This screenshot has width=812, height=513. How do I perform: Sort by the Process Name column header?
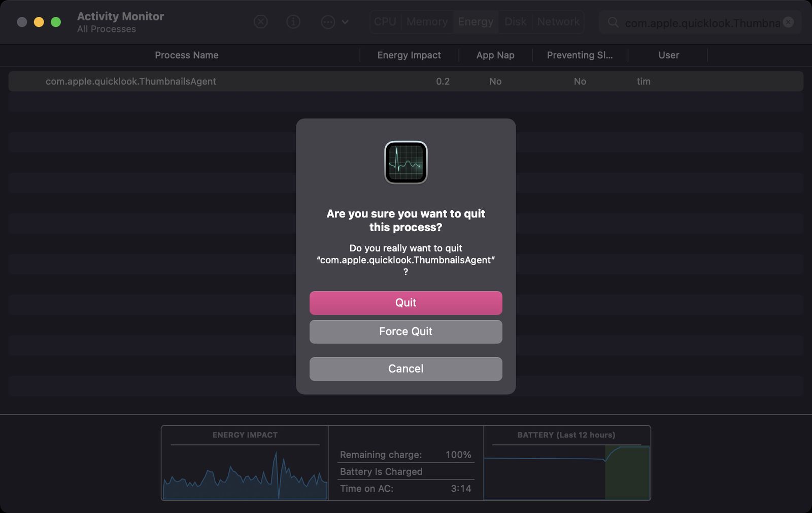point(187,55)
